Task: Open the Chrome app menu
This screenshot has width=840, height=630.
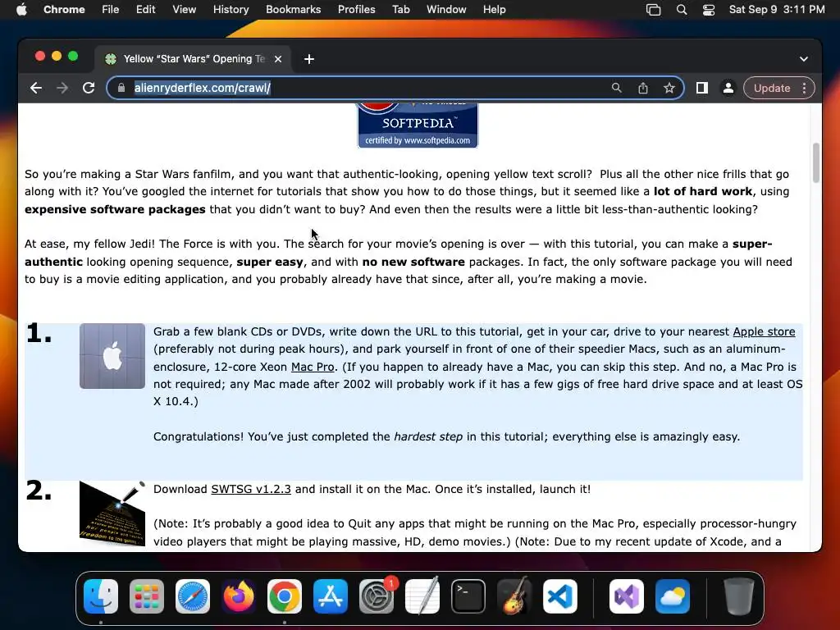Action: pyautogui.click(x=64, y=10)
